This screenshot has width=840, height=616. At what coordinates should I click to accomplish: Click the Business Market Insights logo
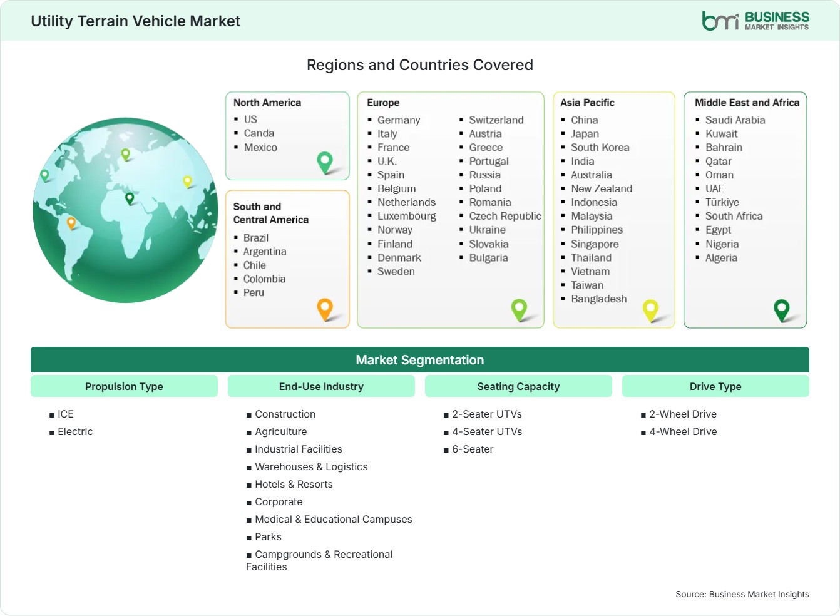[755, 21]
